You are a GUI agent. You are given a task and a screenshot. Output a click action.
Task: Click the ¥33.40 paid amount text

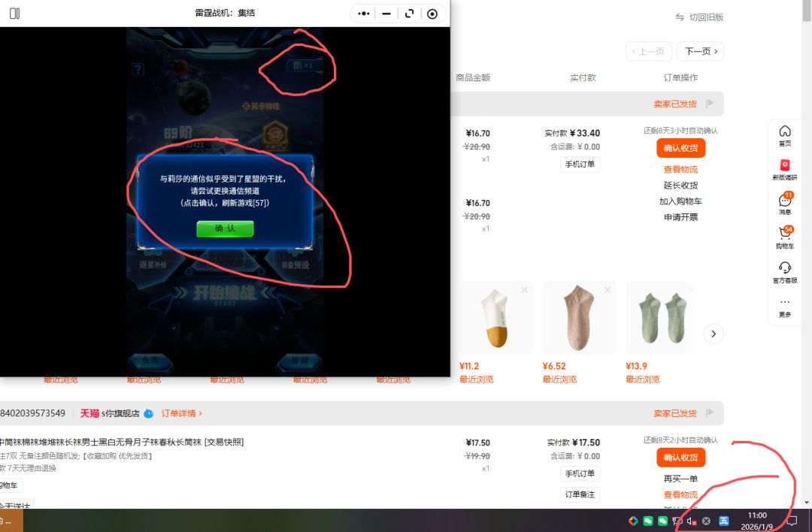(585, 133)
